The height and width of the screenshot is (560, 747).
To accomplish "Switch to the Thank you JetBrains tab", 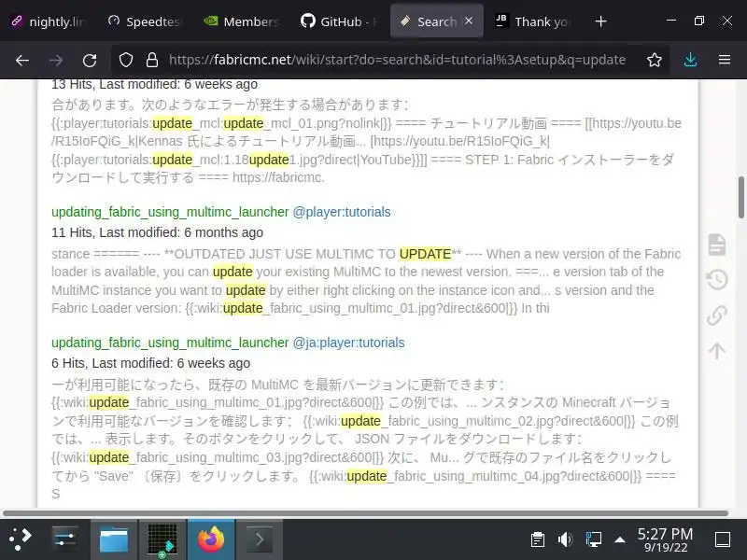I will pos(533,21).
